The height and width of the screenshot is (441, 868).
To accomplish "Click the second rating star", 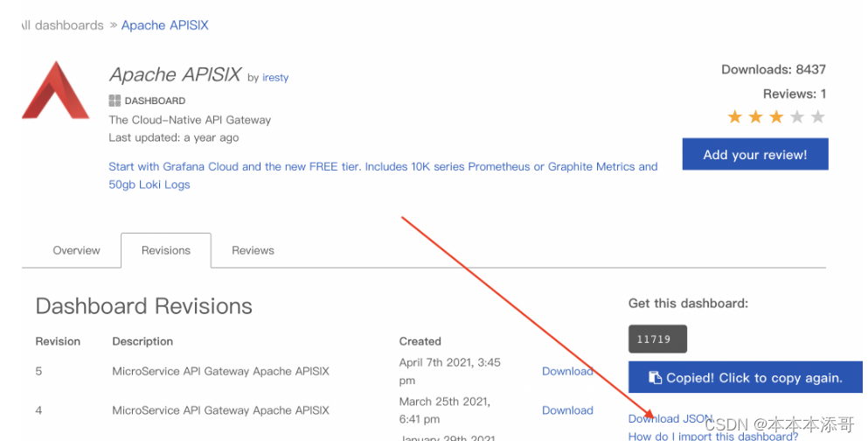I will pyautogui.click(x=755, y=117).
